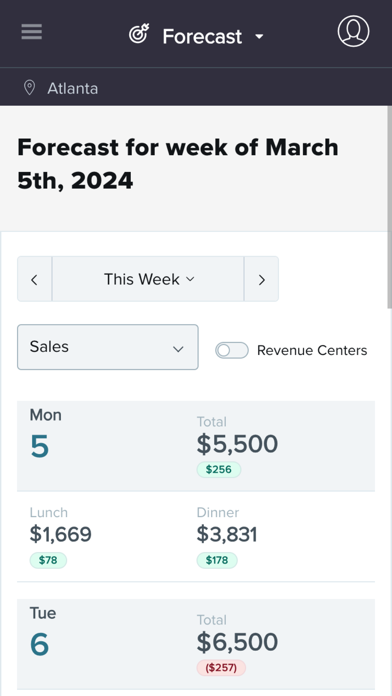Open the hamburger navigation menu
The image size is (392, 696).
click(32, 32)
